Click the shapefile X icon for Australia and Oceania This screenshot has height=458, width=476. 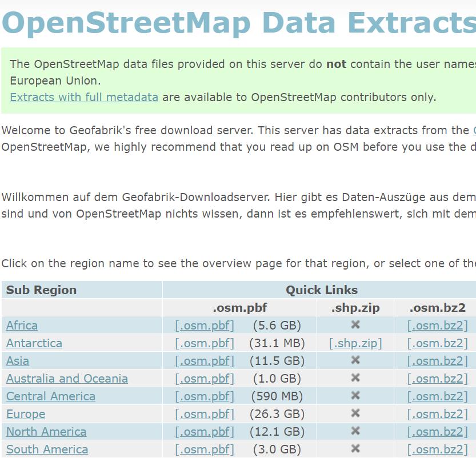click(355, 377)
